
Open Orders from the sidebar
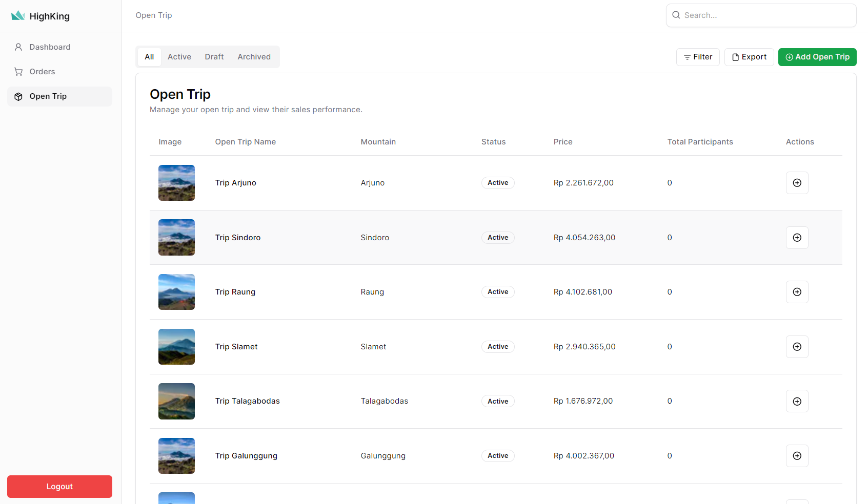coord(42,72)
